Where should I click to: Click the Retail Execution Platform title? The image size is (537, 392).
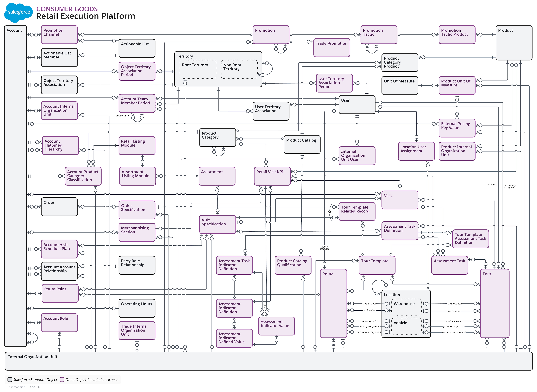(86, 16)
